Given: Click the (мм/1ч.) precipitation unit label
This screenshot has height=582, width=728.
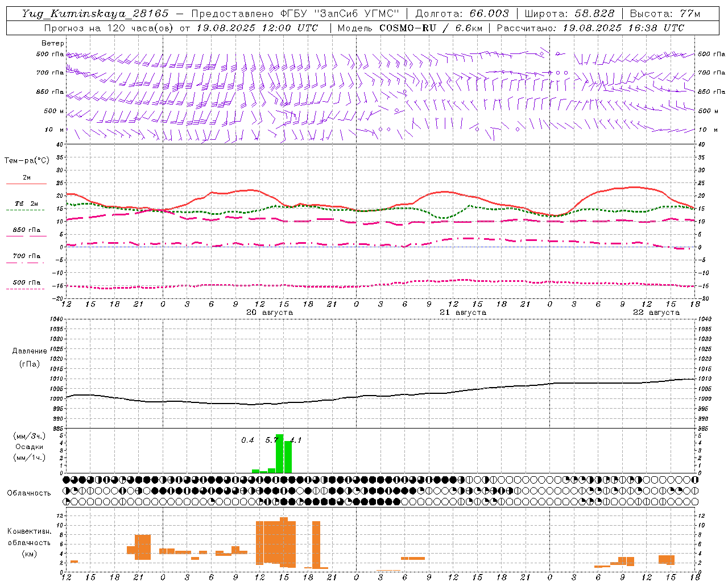Looking at the screenshot, I should click(30, 458).
